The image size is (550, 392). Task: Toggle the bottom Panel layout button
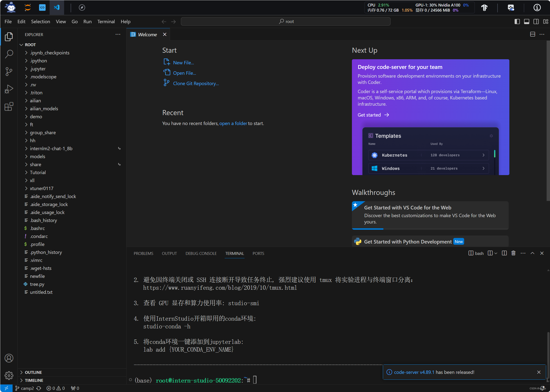pyautogui.click(x=527, y=22)
